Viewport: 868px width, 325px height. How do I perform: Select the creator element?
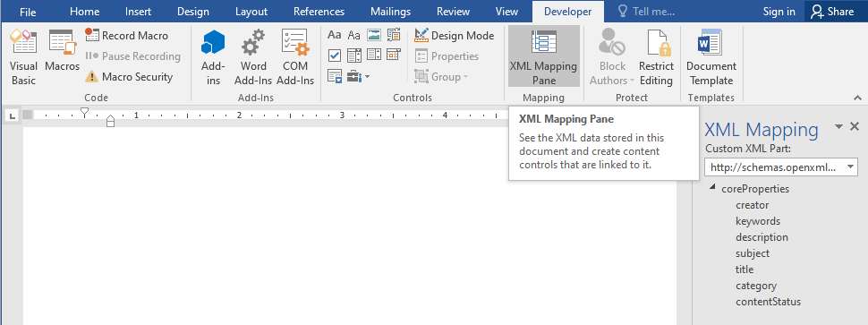point(753,205)
